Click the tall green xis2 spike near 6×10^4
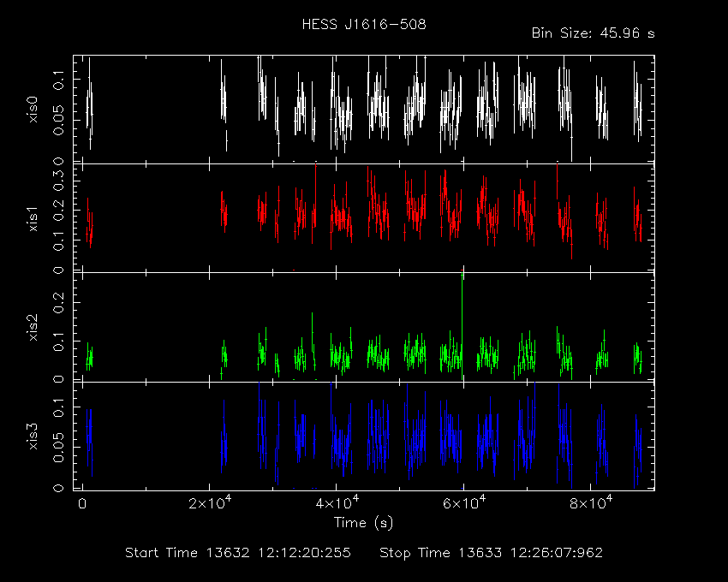Image resolution: width=728 pixels, height=582 pixels. pos(462,327)
